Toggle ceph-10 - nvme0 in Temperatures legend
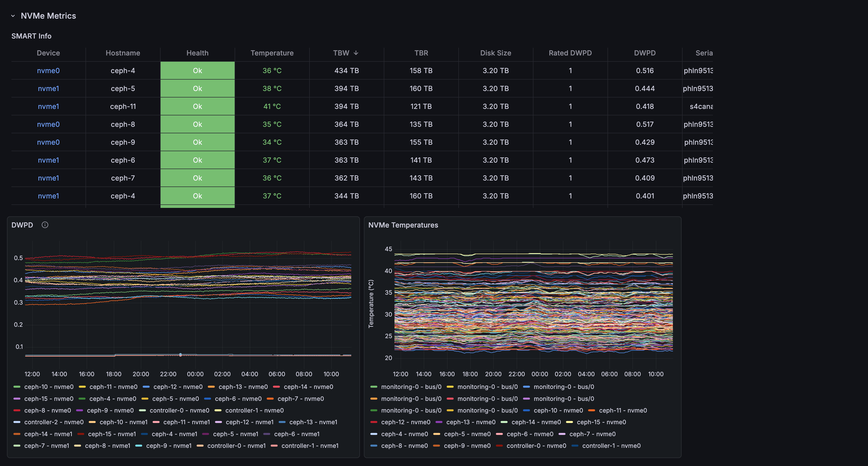This screenshot has width=868, height=466. point(558,410)
